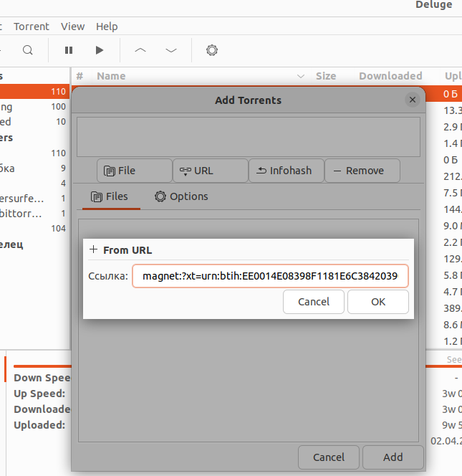Resume torrent using the play toolbar icon
The image size is (462, 476).
[100, 50]
